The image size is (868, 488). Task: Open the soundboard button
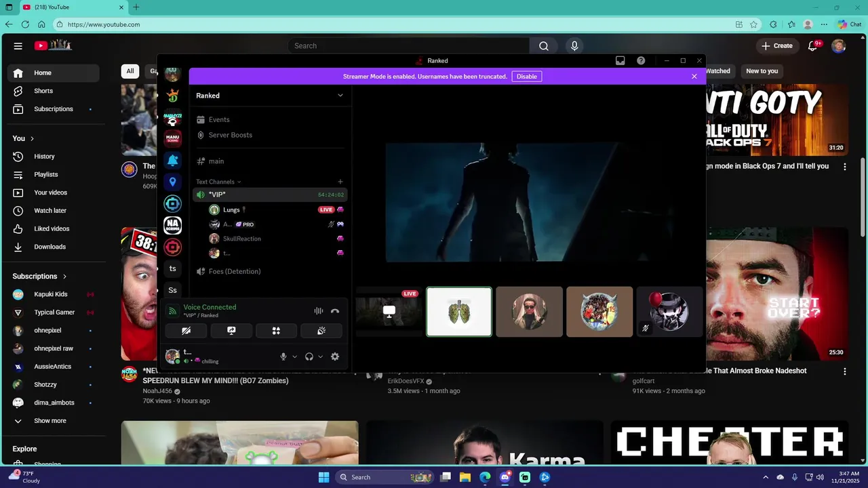point(321,331)
